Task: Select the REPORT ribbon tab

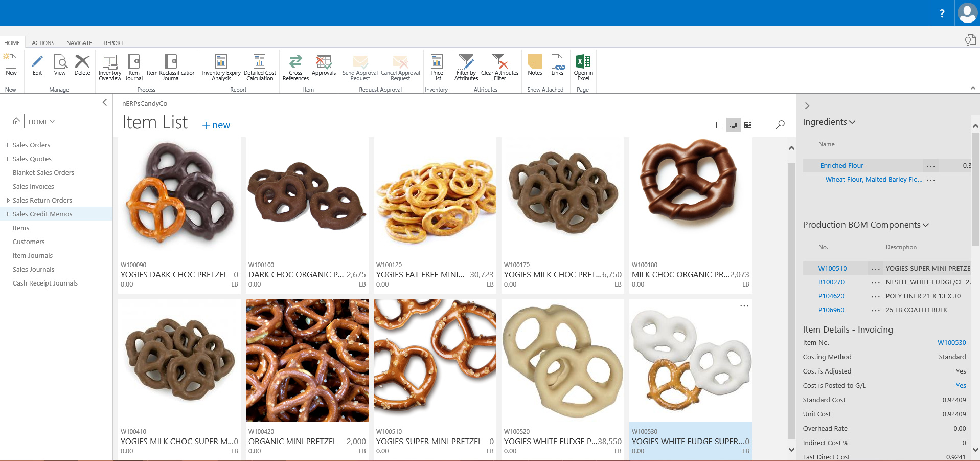Action: click(113, 43)
